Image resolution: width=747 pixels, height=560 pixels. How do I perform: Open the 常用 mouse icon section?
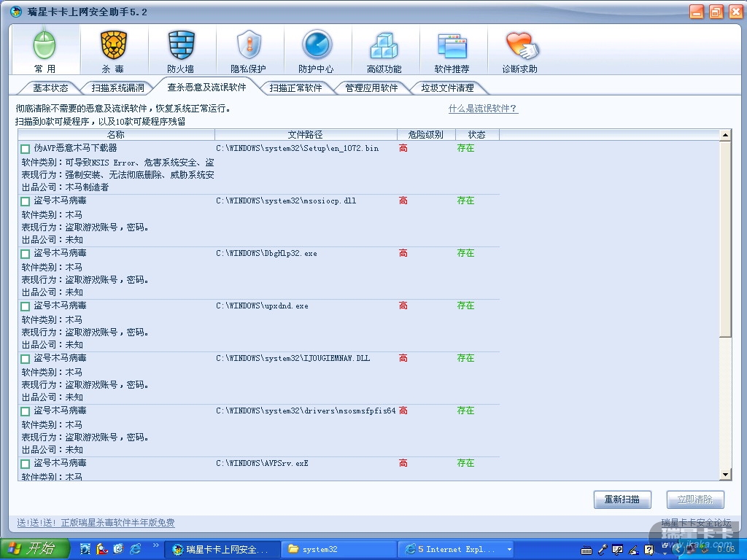pos(44,50)
